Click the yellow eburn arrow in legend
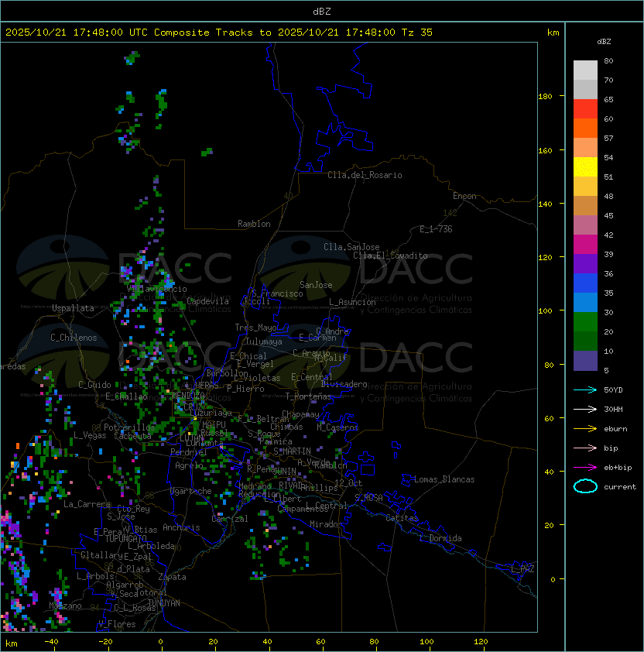Screen dimensions: 644x652 click(585, 429)
